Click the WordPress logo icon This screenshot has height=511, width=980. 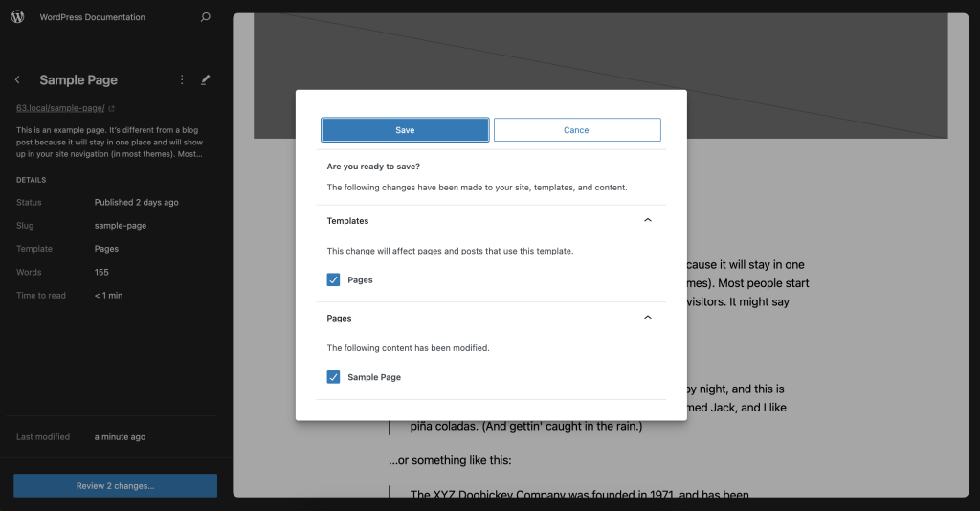[x=17, y=17]
